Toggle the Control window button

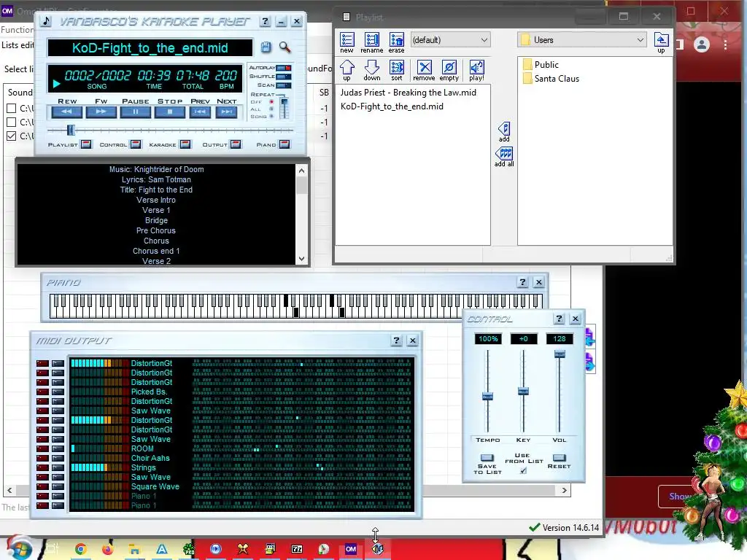tap(136, 144)
